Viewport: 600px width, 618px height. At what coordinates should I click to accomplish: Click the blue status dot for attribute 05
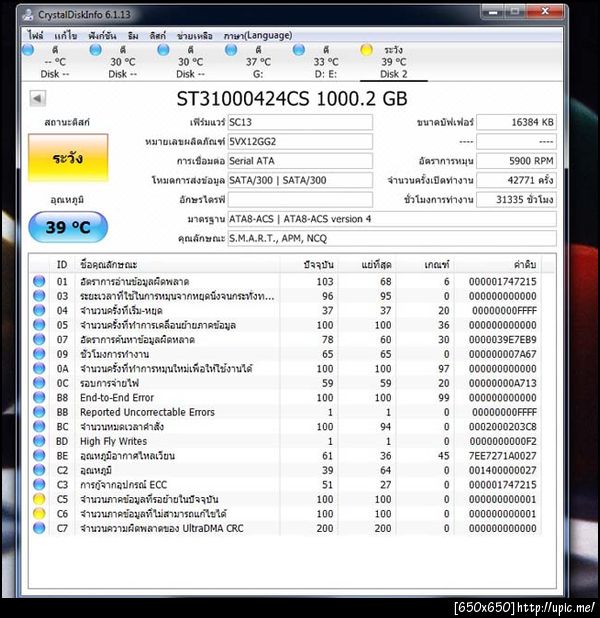click(39, 325)
